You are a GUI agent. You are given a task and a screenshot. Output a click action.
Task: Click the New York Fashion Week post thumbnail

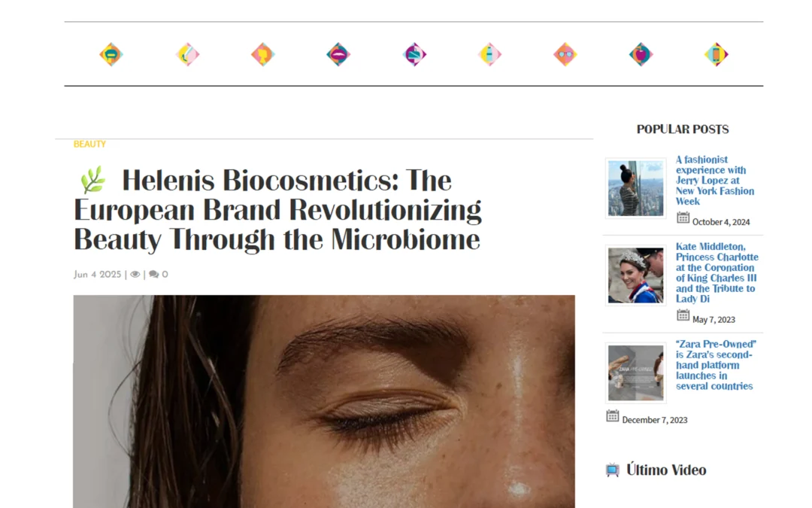[x=635, y=187]
